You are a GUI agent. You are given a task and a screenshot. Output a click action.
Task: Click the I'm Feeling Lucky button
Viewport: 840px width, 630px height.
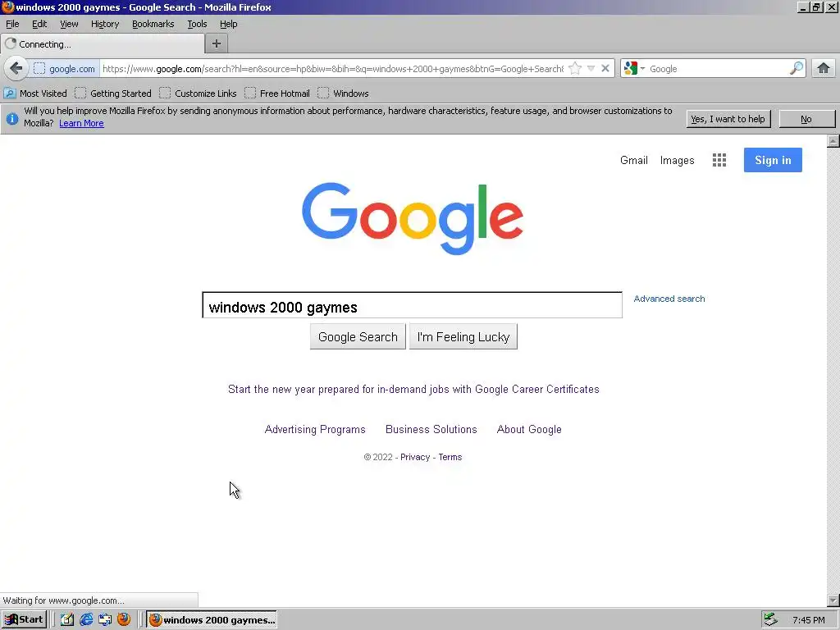(x=463, y=336)
